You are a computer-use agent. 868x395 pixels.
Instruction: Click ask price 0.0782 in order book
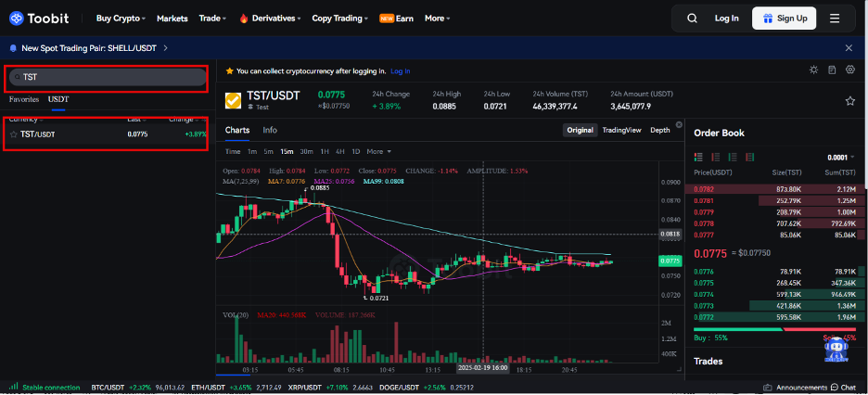[702, 189]
